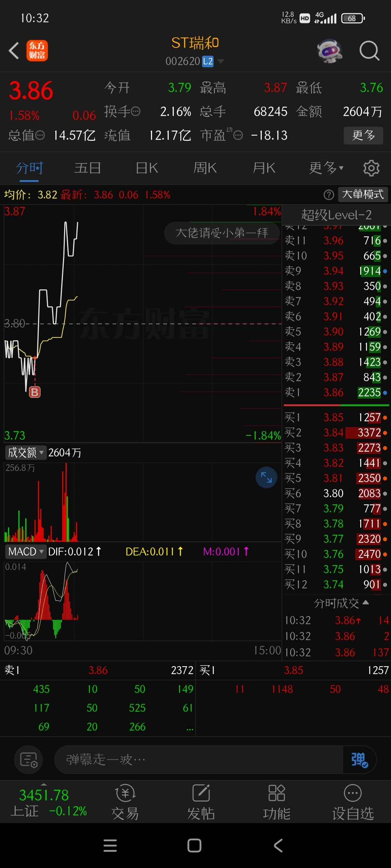Image resolution: width=391 pixels, height=868 pixels.
Task: Tap the DIF:0.012 MACD value
Action: click(x=75, y=552)
